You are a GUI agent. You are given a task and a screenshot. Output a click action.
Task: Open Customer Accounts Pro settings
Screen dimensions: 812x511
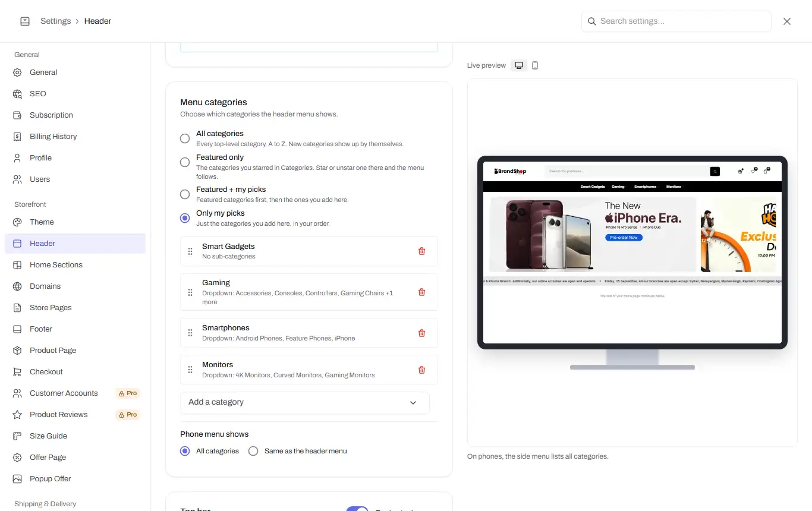75,393
